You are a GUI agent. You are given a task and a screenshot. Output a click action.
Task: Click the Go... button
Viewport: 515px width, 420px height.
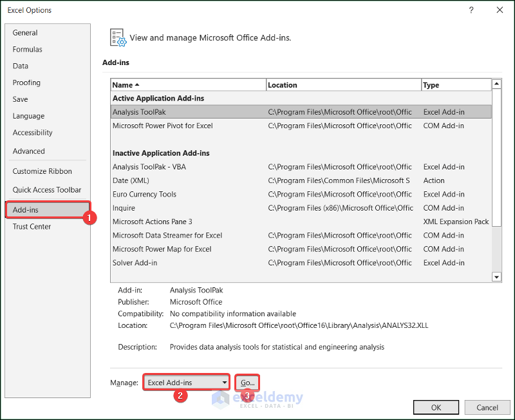[247, 383]
